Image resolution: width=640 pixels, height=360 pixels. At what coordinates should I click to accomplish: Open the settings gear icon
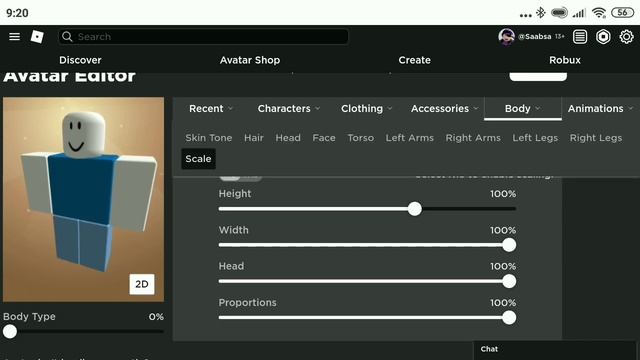(626, 37)
